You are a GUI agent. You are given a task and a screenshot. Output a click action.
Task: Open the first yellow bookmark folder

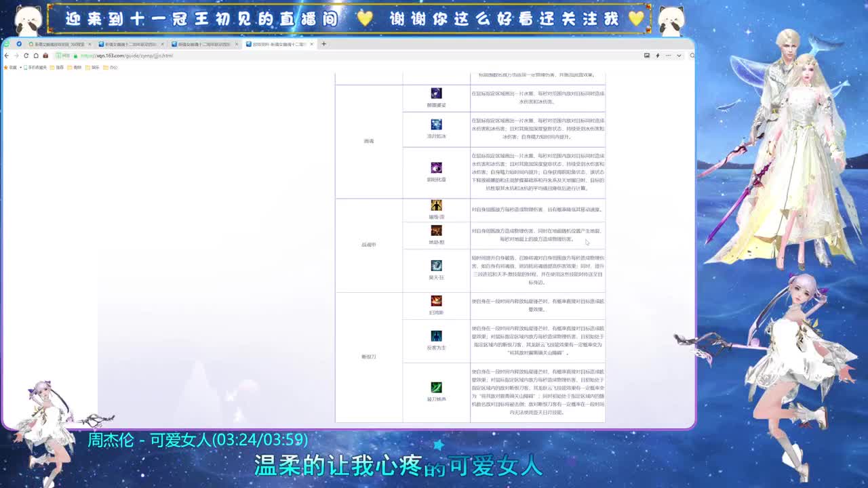[57, 67]
